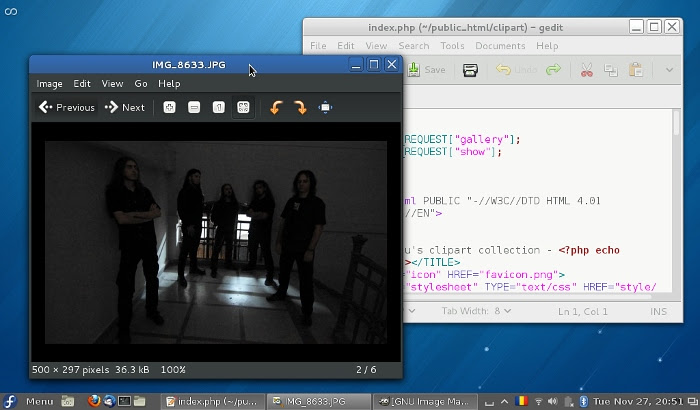Open gedit File menu
The height and width of the screenshot is (410, 700).
[318, 46]
